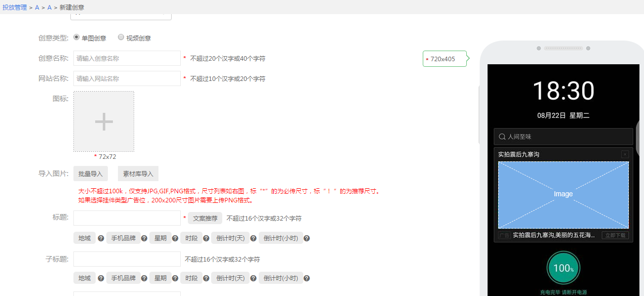Click help icon next to 星期
This screenshot has height=296, width=644.
click(x=175, y=238)
